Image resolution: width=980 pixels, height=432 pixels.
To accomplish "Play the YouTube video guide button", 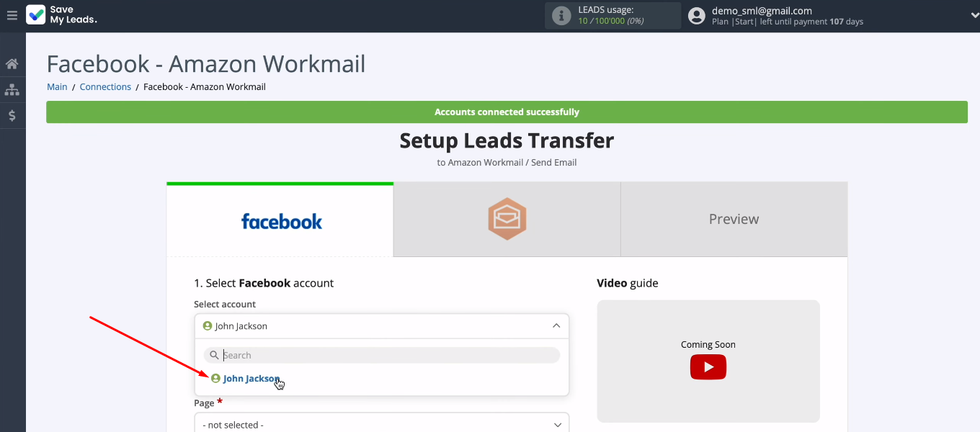I will pyautogui.click(x=708, y=367).
